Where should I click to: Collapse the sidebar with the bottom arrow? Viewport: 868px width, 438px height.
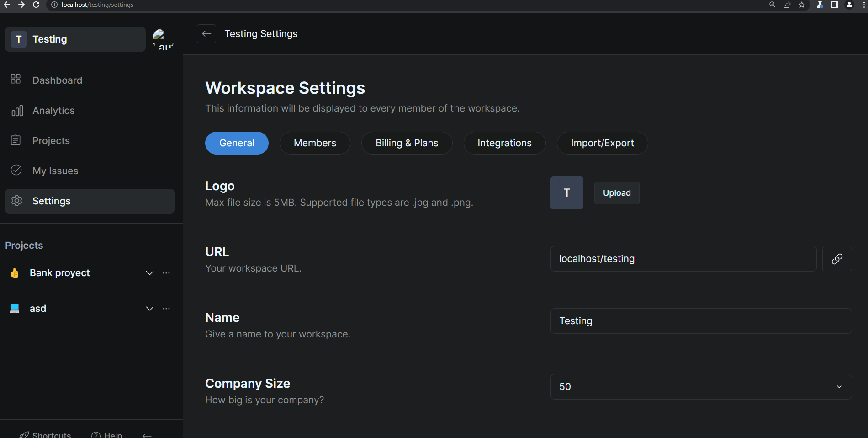coord(147,435)
